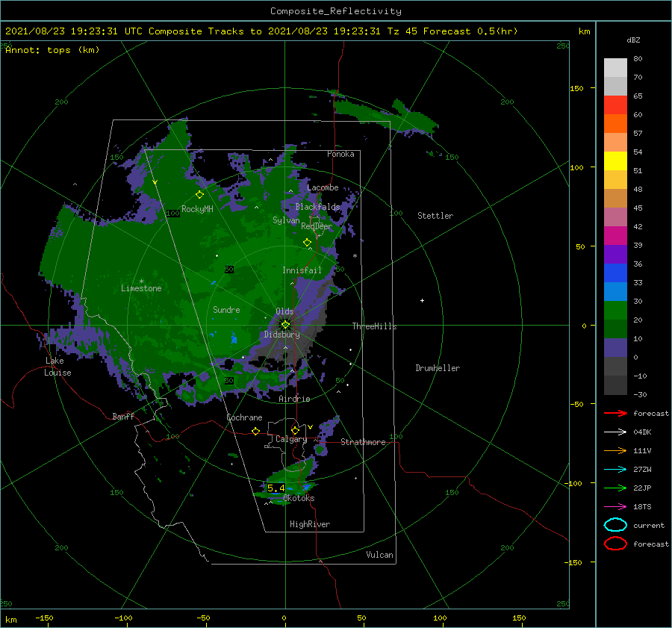Click the magenta 18TS arrow icon
The width and height of the screenshot is (672, 628).
(615, 507)
